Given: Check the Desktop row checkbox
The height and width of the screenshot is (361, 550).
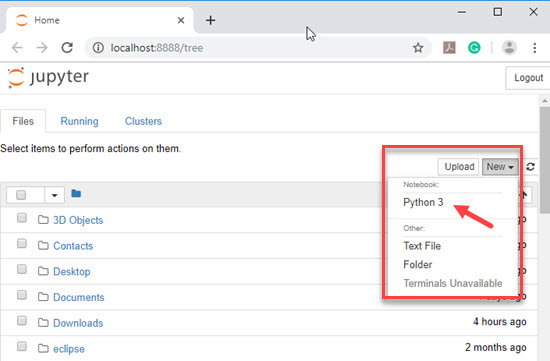Looking at the screenshot, I should point(22,269).
